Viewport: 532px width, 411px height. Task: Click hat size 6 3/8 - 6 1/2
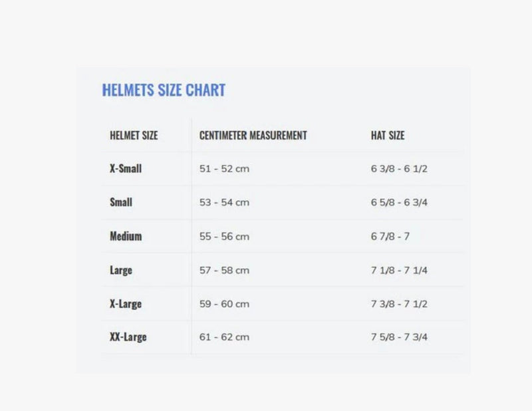[x=399, y=169]
